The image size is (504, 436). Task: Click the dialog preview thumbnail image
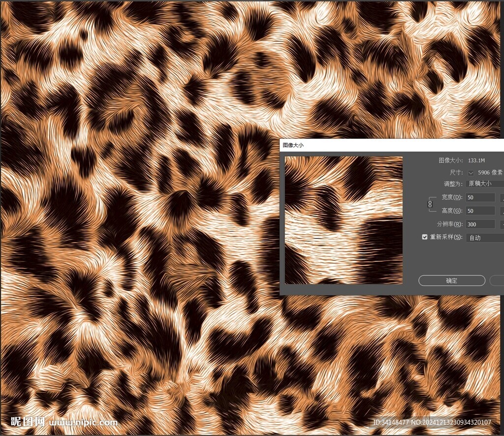pos(344,220)
